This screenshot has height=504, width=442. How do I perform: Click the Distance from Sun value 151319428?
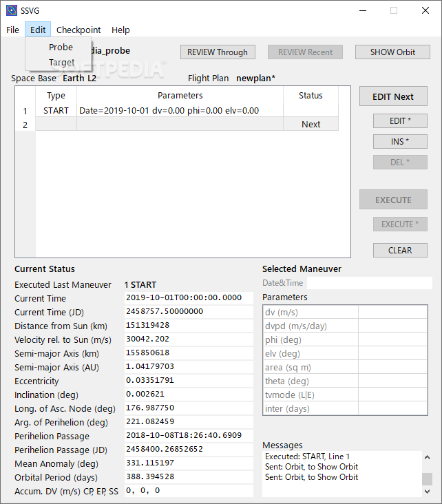click(189, 325)
